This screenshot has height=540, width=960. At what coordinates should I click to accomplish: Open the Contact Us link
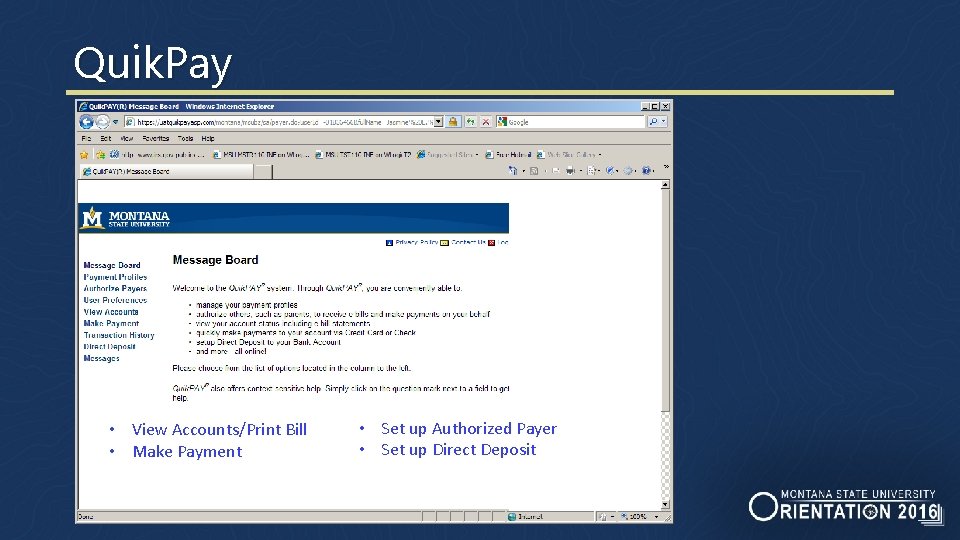point(468,242)
